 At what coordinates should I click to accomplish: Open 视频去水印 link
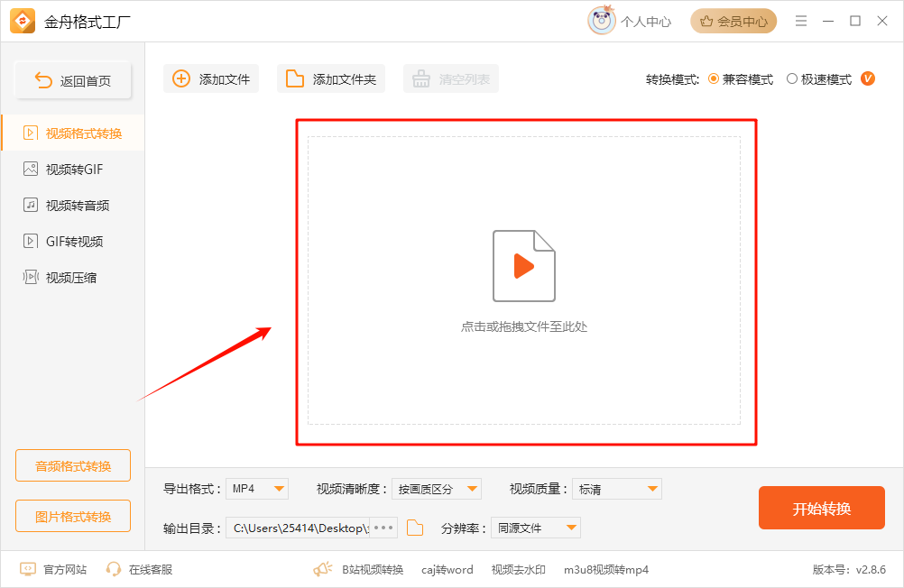[518, 570]
